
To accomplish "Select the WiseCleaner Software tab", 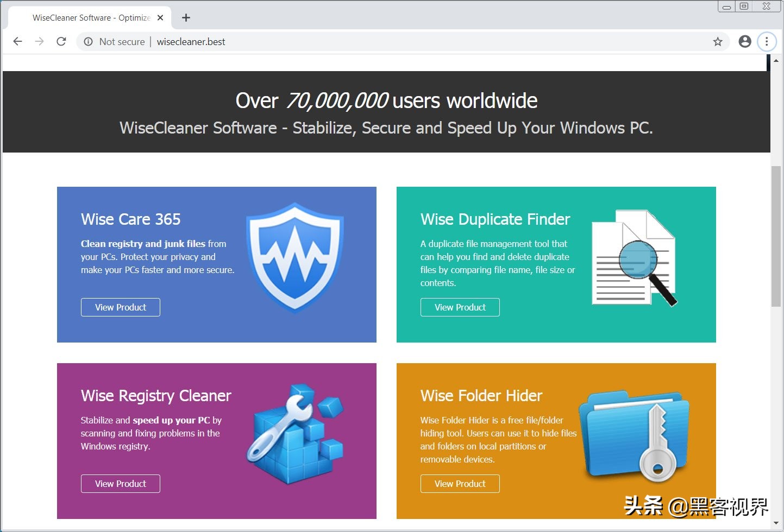I will 90,18.
